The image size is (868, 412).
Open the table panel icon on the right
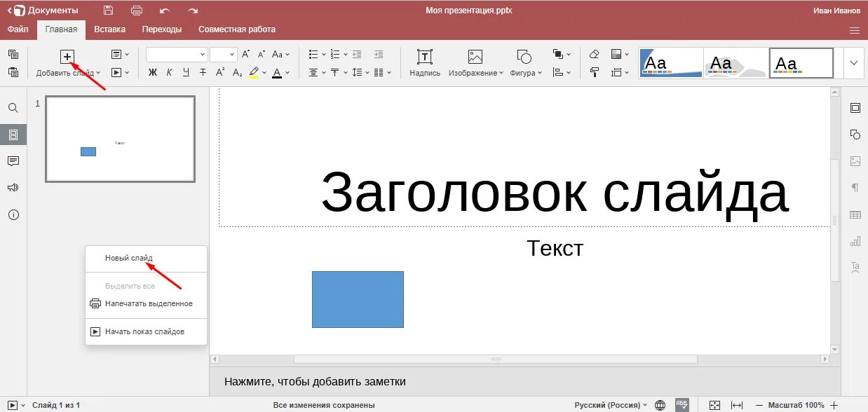(855, 214)
